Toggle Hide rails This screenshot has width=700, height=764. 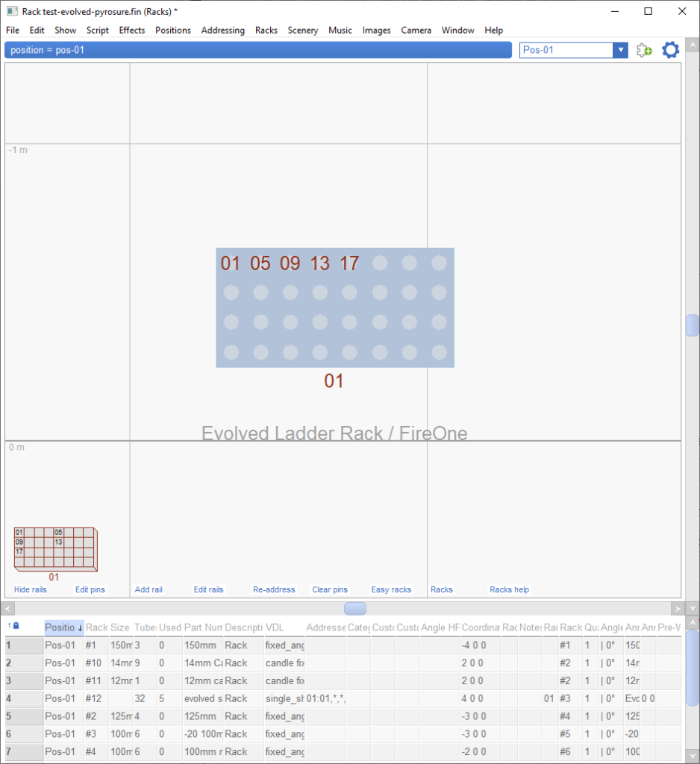[30, 589]
